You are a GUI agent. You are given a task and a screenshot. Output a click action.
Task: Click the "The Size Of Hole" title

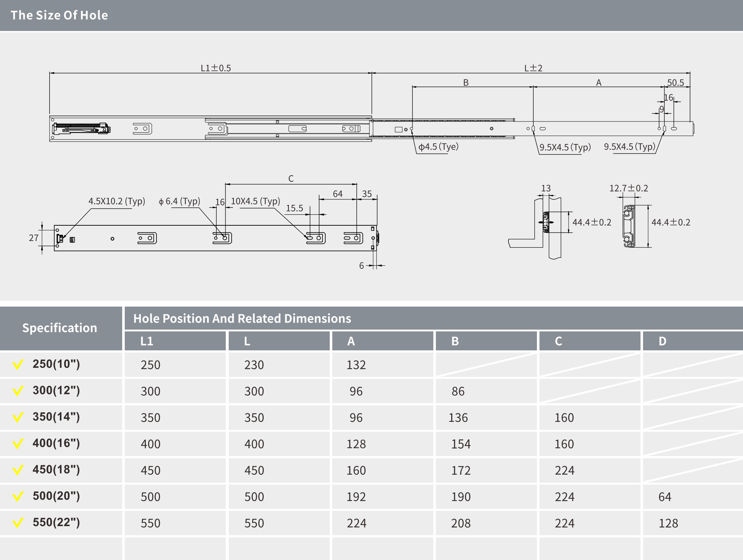pos(59,15)
